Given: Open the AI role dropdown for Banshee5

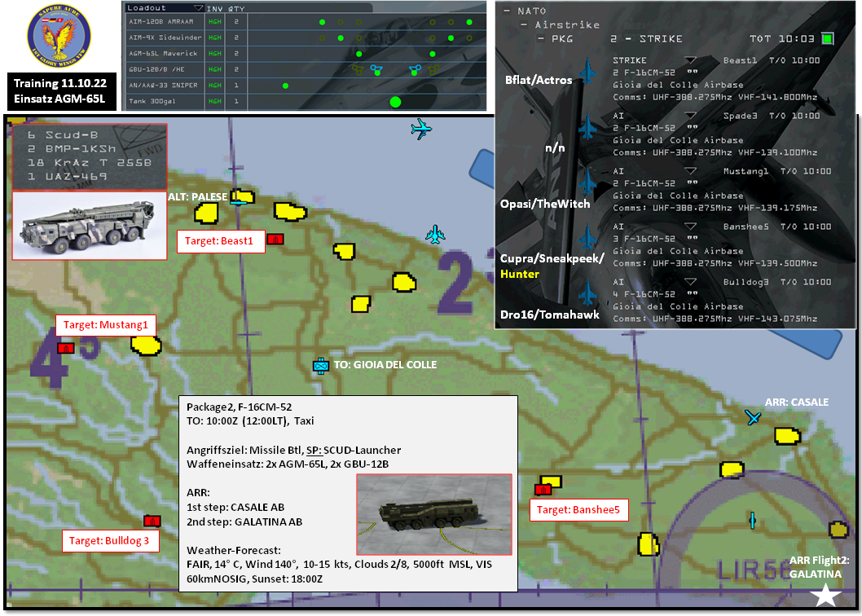Looking at the screenshot, I should pos(690,227).
